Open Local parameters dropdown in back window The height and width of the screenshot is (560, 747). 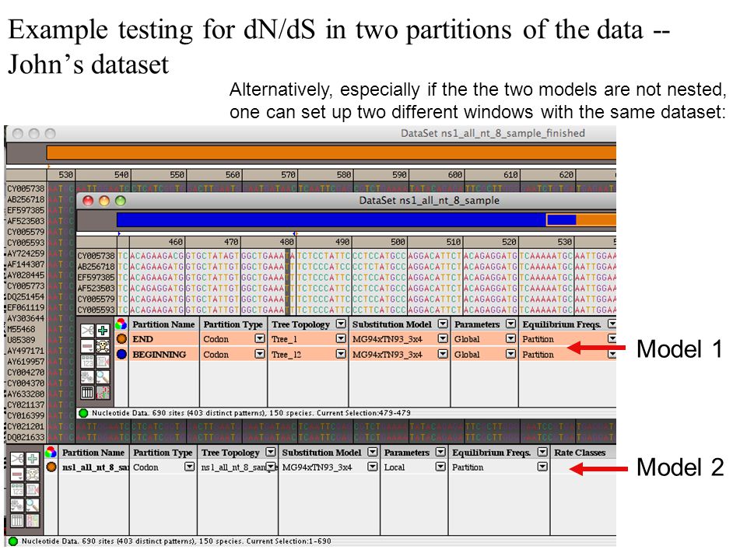440,467
